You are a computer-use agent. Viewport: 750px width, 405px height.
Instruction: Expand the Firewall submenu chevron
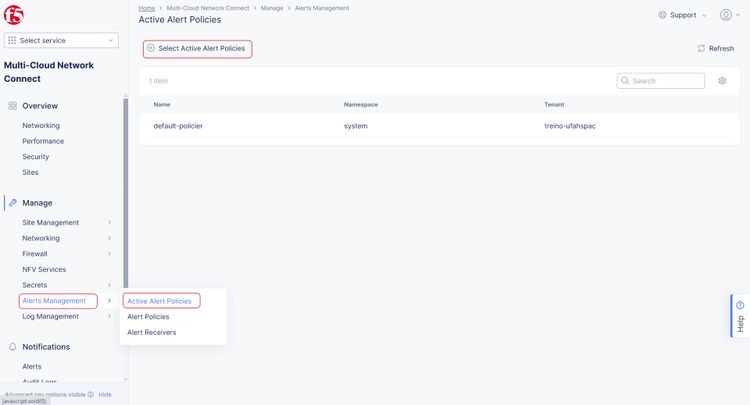pyautogui.click(x=109, y=254)
